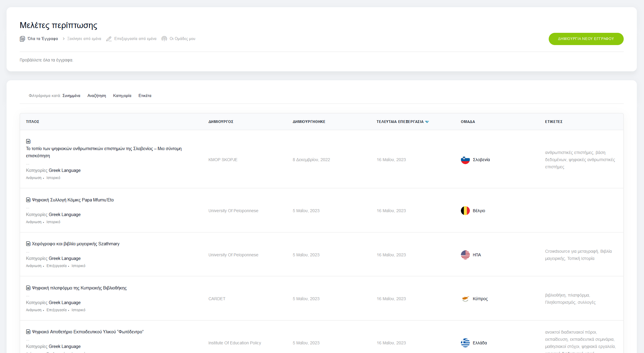Click document icon beside Ψηφιακή Συλλογή Κόμικς title

pyautogui.click(x=28, y=200)
